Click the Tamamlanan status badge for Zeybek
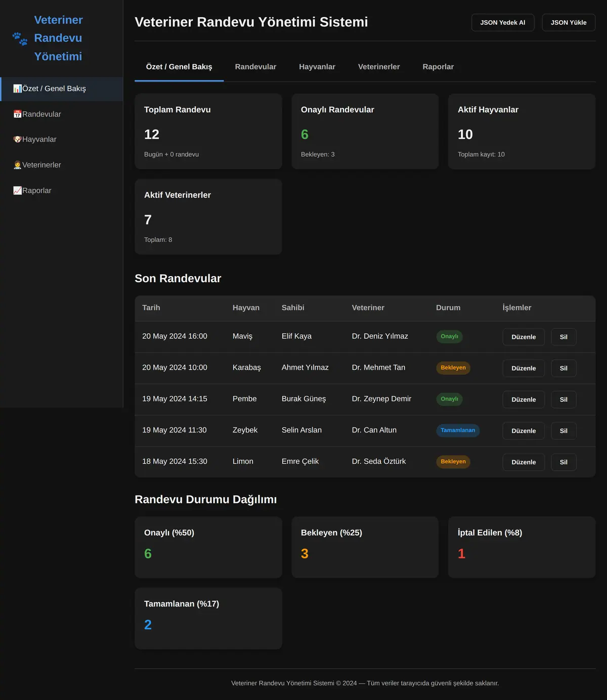 [x=458, y=430]
